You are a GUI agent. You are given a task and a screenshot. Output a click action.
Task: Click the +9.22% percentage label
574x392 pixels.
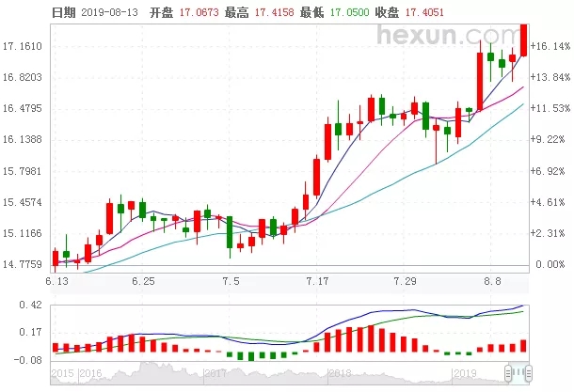[x=548, y=140]
